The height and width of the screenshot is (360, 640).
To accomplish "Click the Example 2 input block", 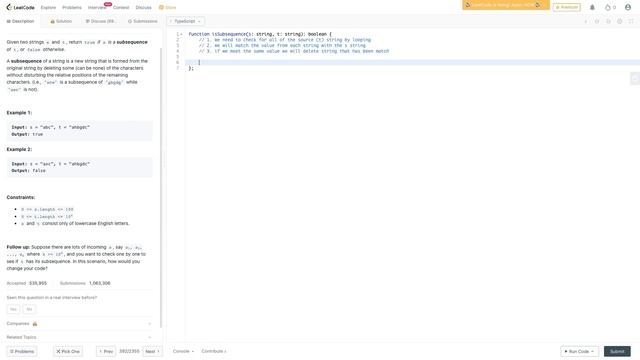I will (x=80, y=167).
